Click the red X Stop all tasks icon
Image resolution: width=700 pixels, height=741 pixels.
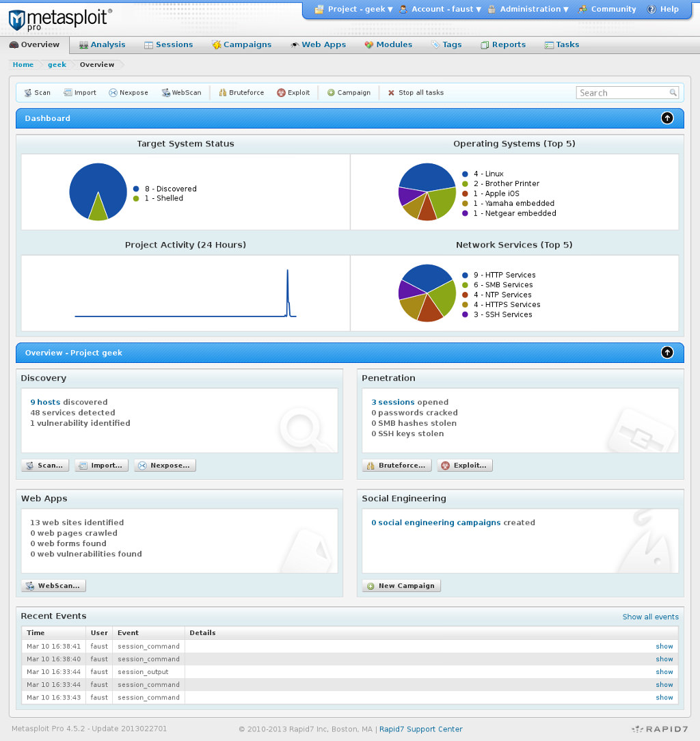pos(391,93)
